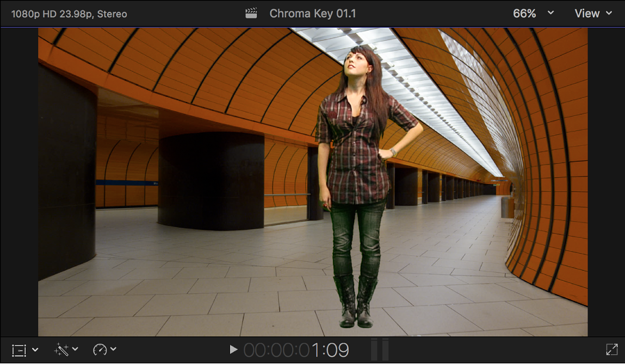Click the 66% zoom level control
This screenshot has height=364, width=625.
point(524,13)
